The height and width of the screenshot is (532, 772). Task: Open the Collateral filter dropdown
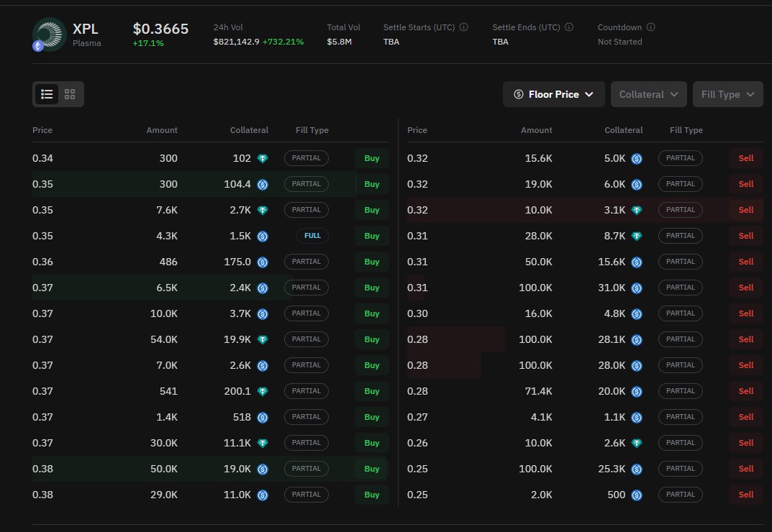(x=648, y=94)
